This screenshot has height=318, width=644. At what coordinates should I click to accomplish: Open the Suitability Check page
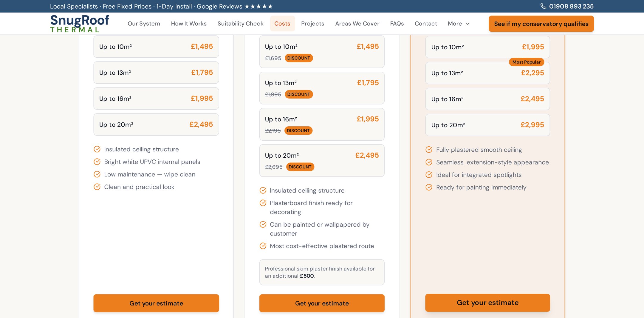[x=240, y=24]
